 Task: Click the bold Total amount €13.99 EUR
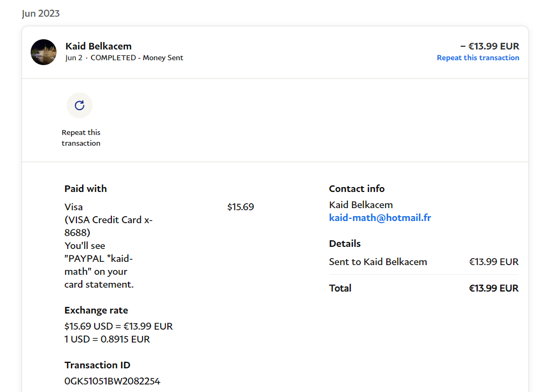click(x=493, y=288)
